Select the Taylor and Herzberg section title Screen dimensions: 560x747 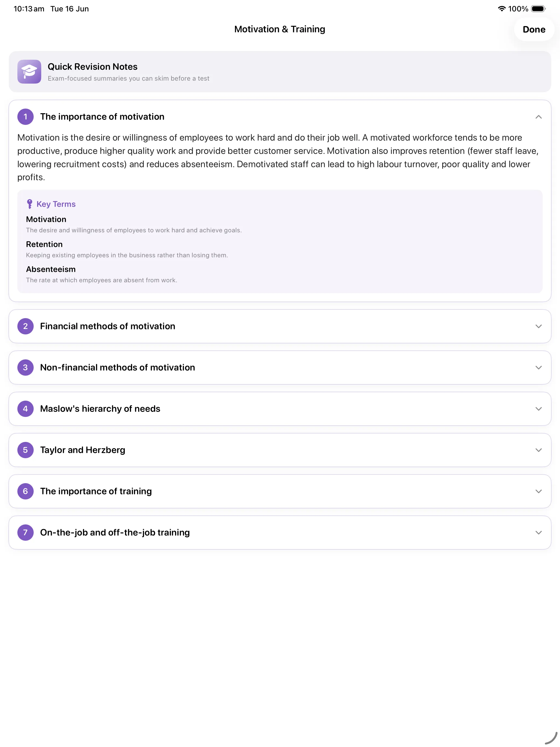coord(83,450)
